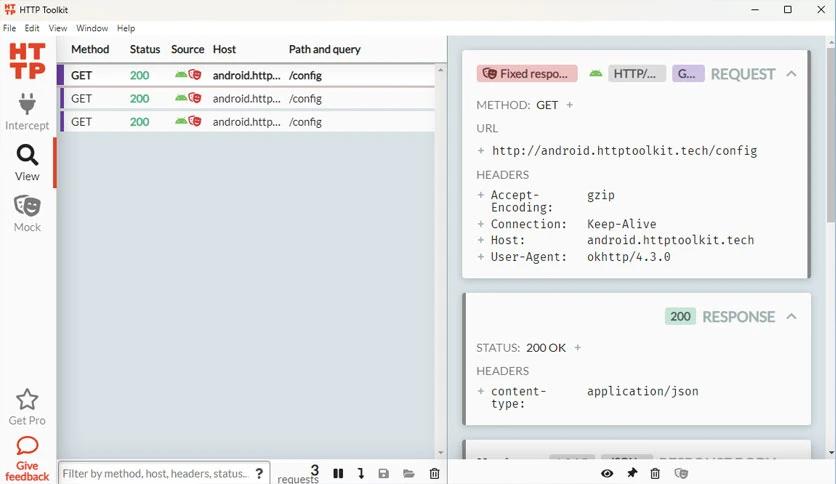Create mock rule from this exchange

[x=681, y=473]
